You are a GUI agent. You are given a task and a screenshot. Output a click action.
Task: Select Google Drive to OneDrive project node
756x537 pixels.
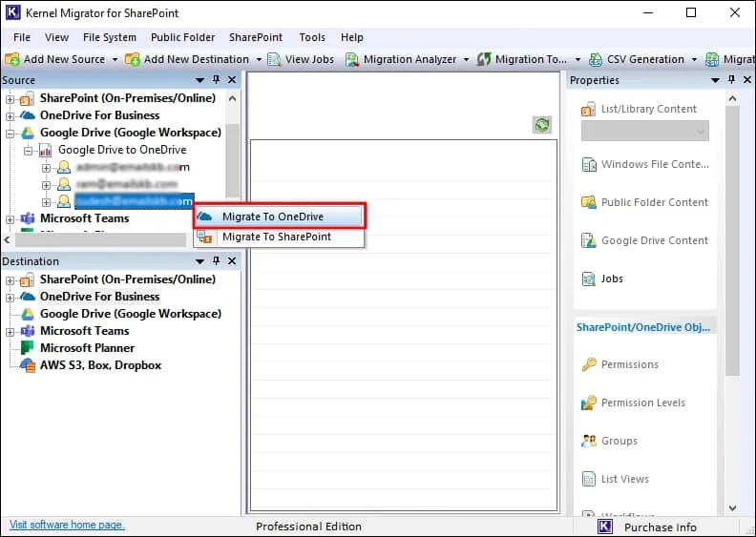122,150
